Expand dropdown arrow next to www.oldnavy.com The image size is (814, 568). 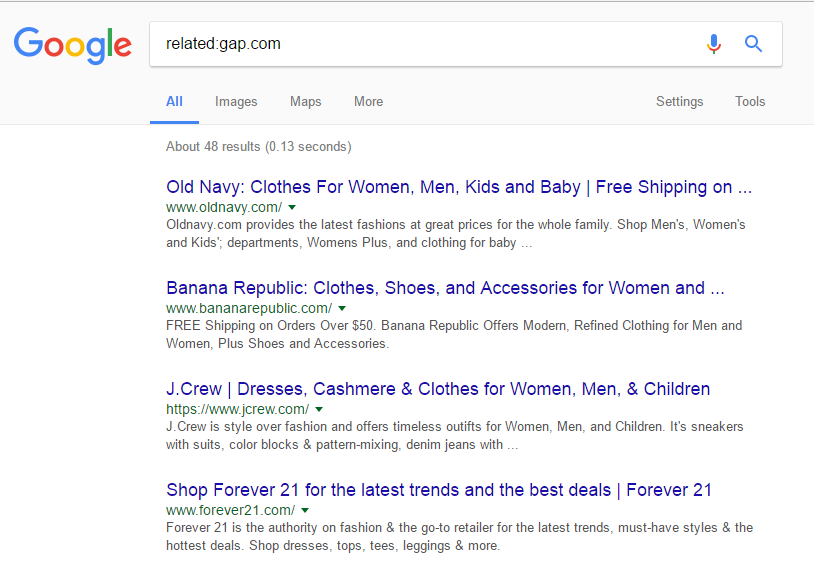pyautogui.click(x=292, y=207)
